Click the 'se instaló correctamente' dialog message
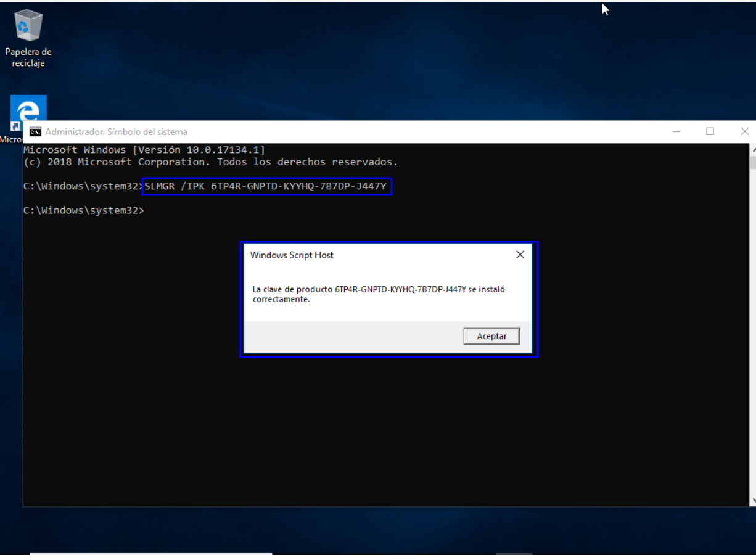 [379, 294]
